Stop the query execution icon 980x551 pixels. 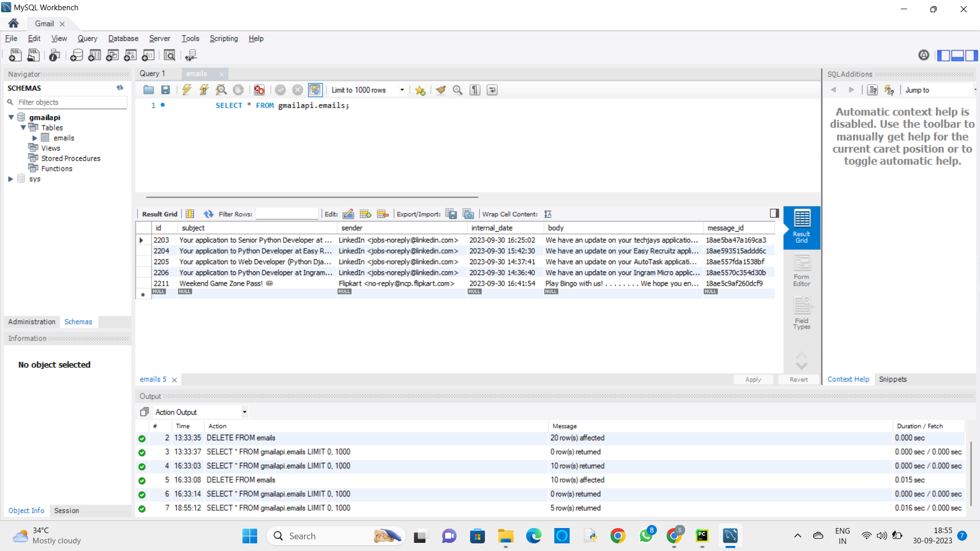[238, 90]
